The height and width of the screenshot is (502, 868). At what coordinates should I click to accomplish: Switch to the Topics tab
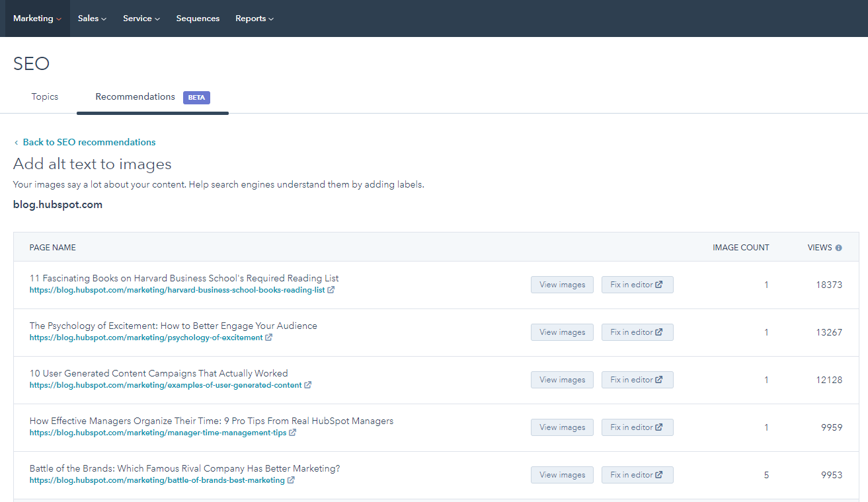tap(45, 97)
